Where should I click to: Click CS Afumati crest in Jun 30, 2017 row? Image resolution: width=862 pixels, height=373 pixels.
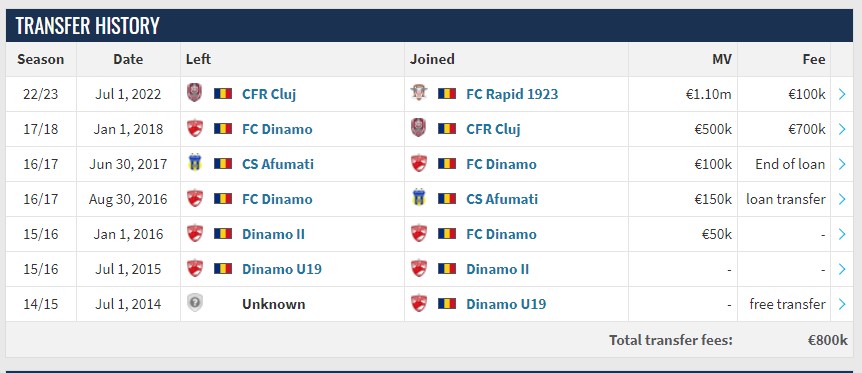(x=195, y=163)
